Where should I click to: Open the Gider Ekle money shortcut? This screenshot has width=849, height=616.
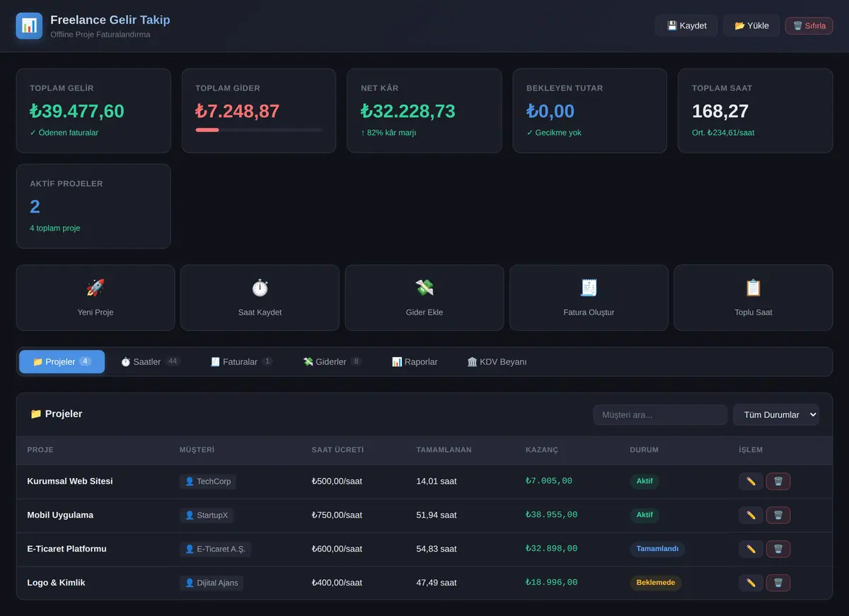coord(424,298)
